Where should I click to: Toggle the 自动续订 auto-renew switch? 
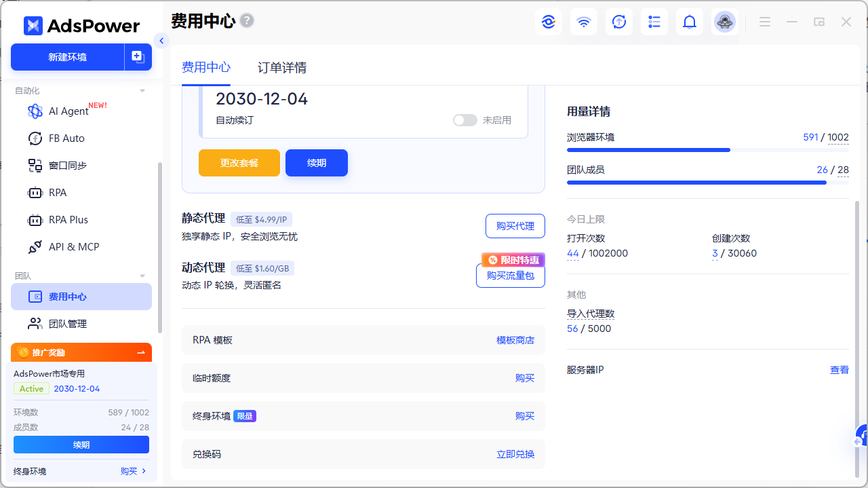[465, 120]
